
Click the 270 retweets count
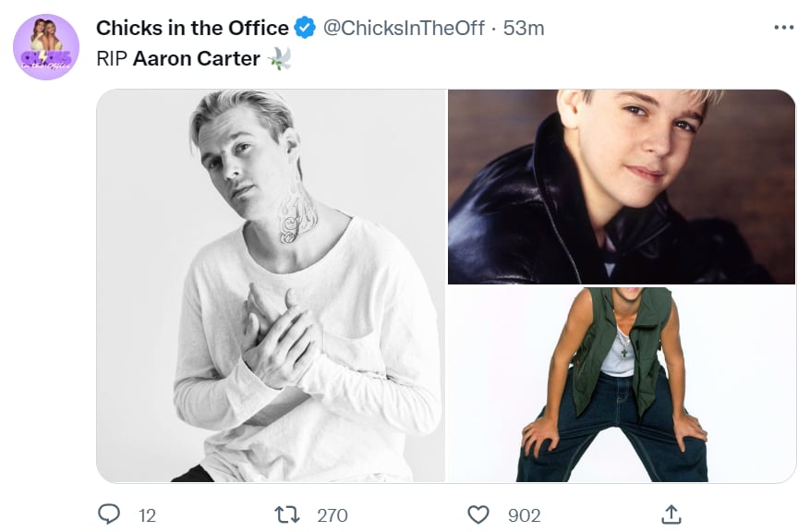[x=332, y=515]
